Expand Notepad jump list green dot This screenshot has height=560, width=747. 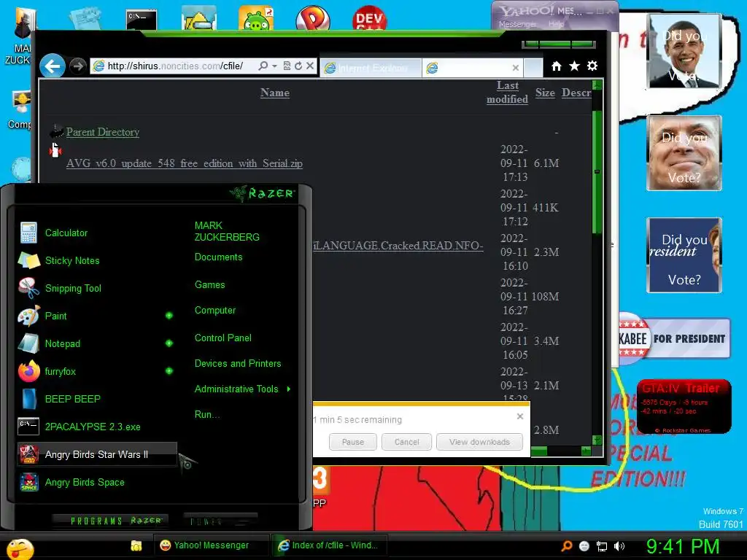coord(169,343)
